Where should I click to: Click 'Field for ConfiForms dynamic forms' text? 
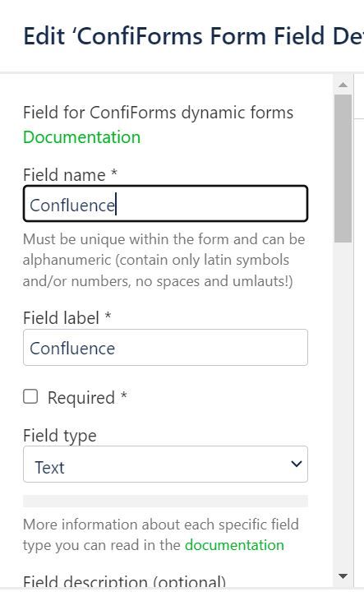click(158, 113)
